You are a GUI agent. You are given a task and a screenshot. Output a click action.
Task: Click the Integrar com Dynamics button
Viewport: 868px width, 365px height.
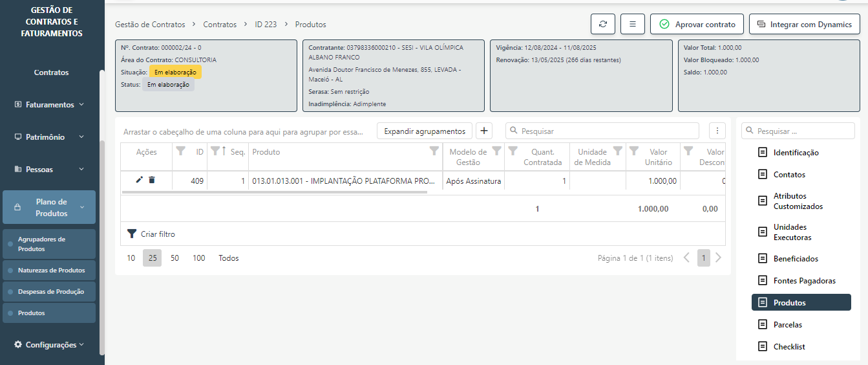[804, 24]
